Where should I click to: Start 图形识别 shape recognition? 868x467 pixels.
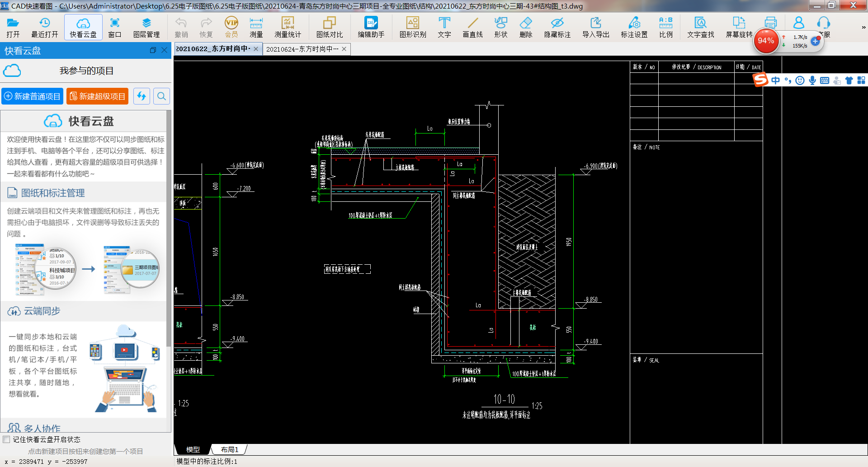(413, 27)
